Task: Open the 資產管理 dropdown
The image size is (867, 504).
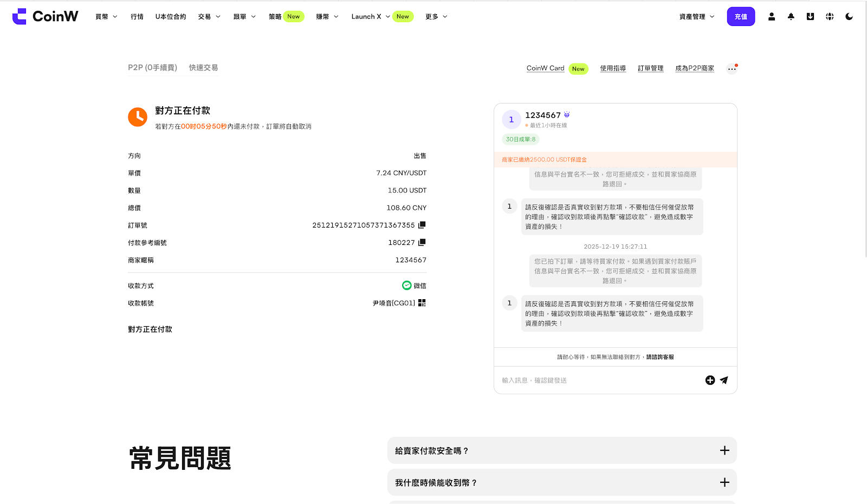Action: point(697,17)
